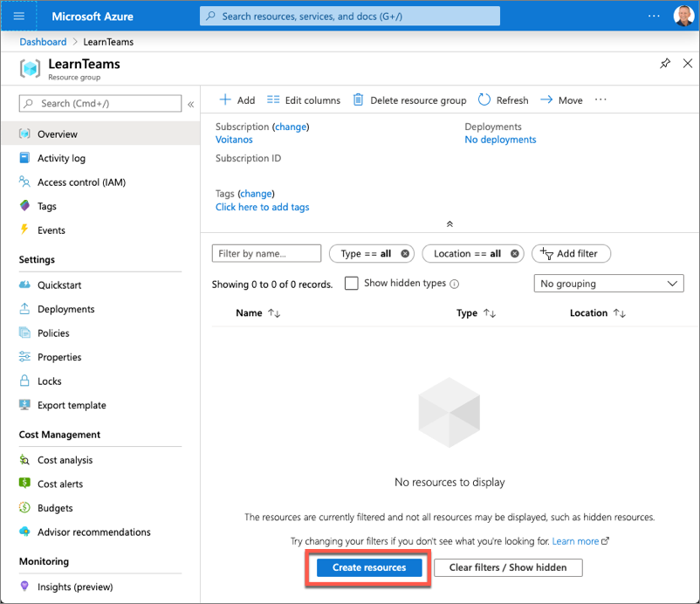The width and height of the screenshot is (700, 604).
Task: Click the Deployments sidebar icon
Action: click(24, 309)
